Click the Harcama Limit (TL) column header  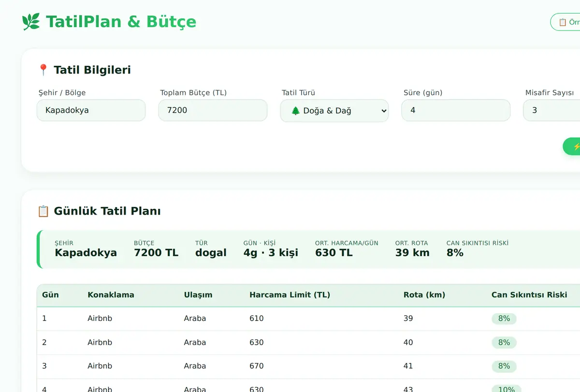[x=290, y=295]
